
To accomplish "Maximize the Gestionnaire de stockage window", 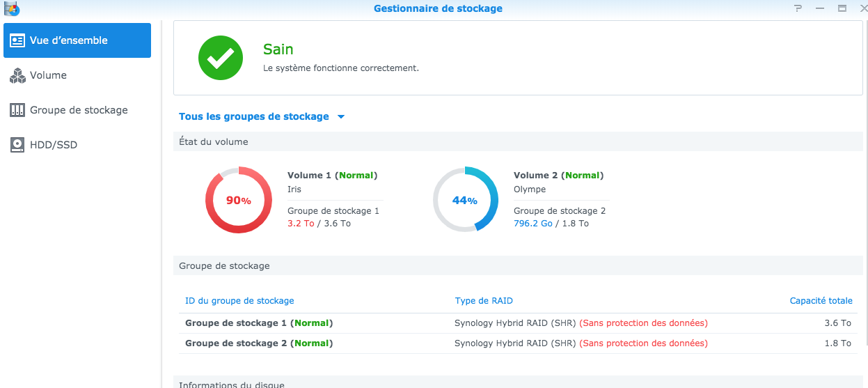I will (842, 8).
